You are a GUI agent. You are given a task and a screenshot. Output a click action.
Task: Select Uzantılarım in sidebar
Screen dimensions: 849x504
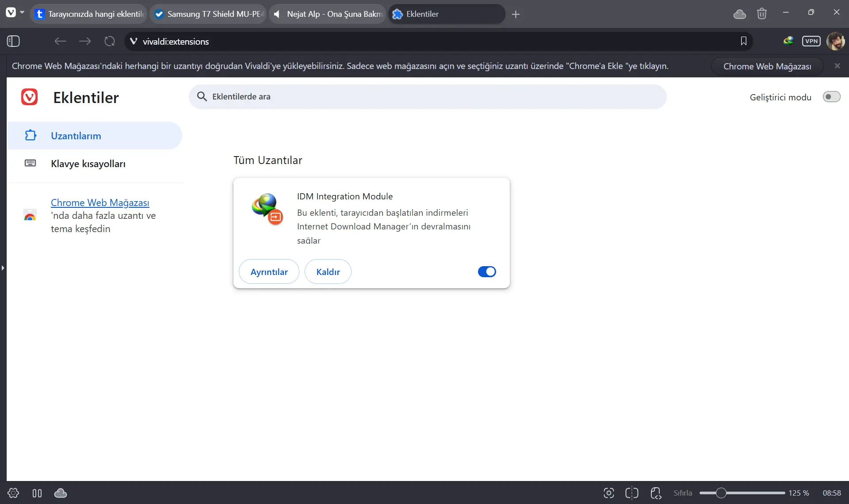[95, 136]
